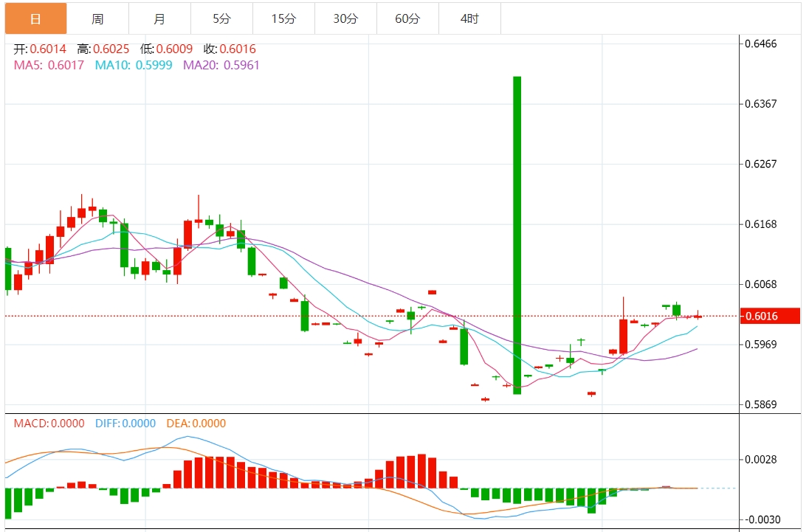Click the 0.5869 price axis label

pyautogui.click(x=760, y=404)
